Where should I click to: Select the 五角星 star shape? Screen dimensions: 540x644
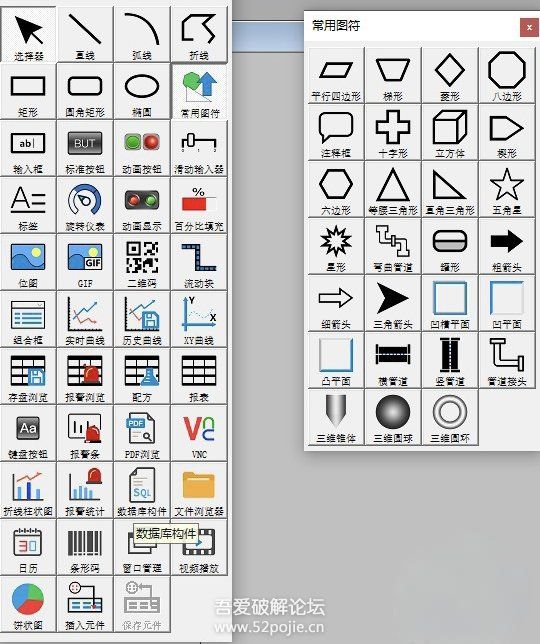pos(507,189)
